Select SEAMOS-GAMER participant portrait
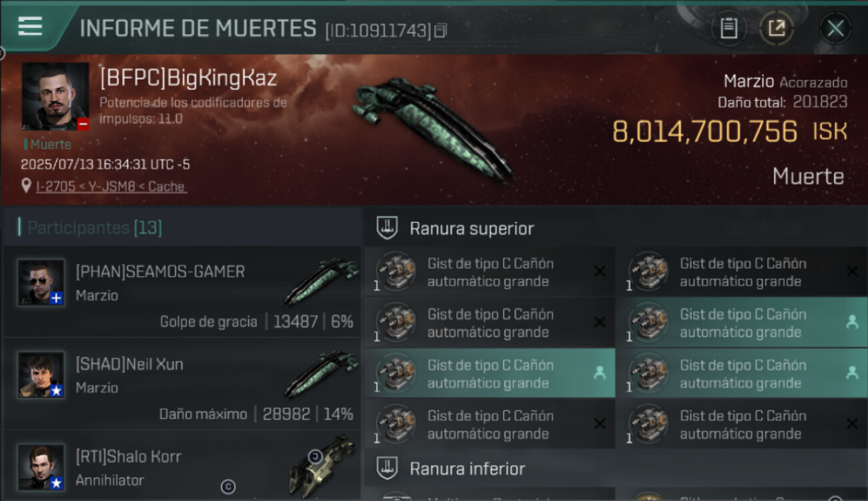The image size is (868, 501). (41, 283)
